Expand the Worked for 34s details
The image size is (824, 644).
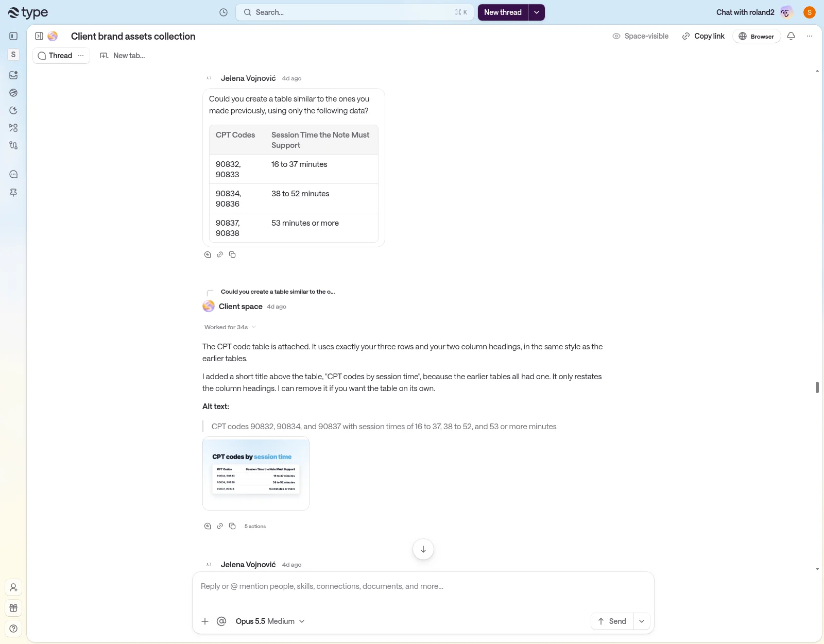tap(230, 327)
